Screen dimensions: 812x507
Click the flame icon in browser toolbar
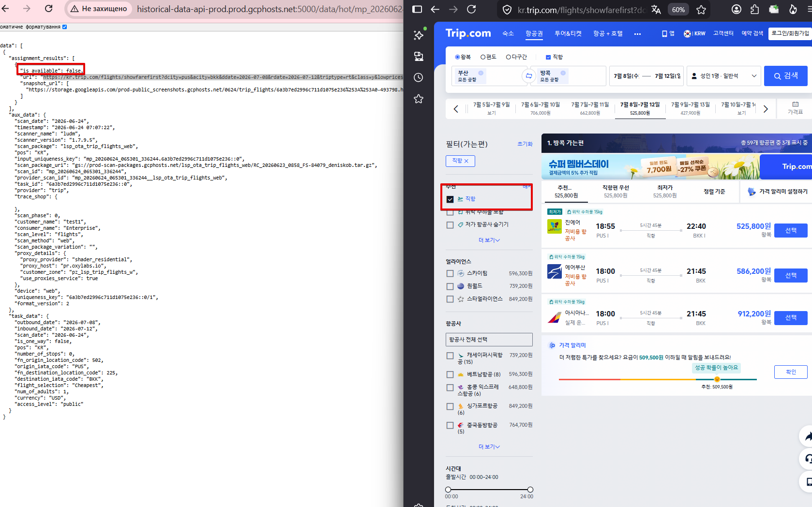pyautogui.click(x=793, y=9)
